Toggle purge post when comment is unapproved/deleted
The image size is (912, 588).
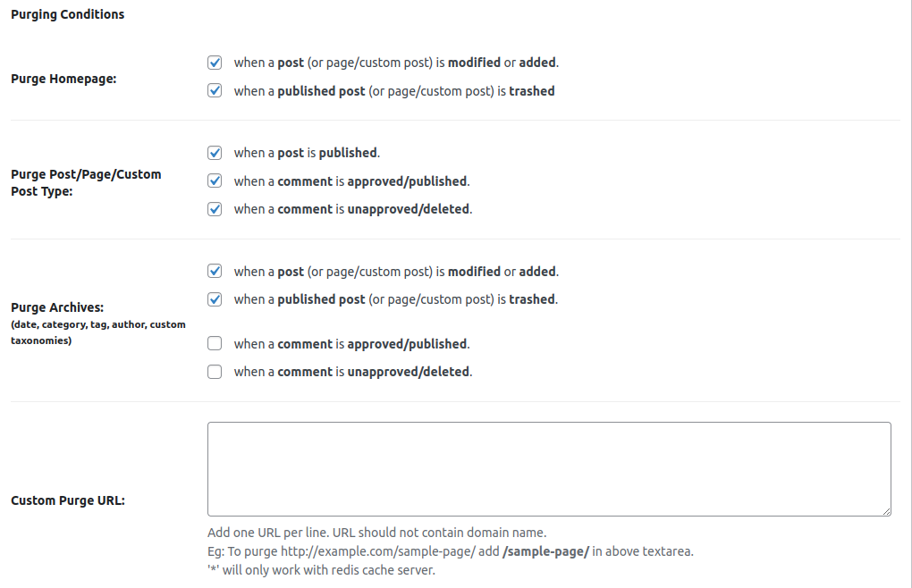point(215,209)
